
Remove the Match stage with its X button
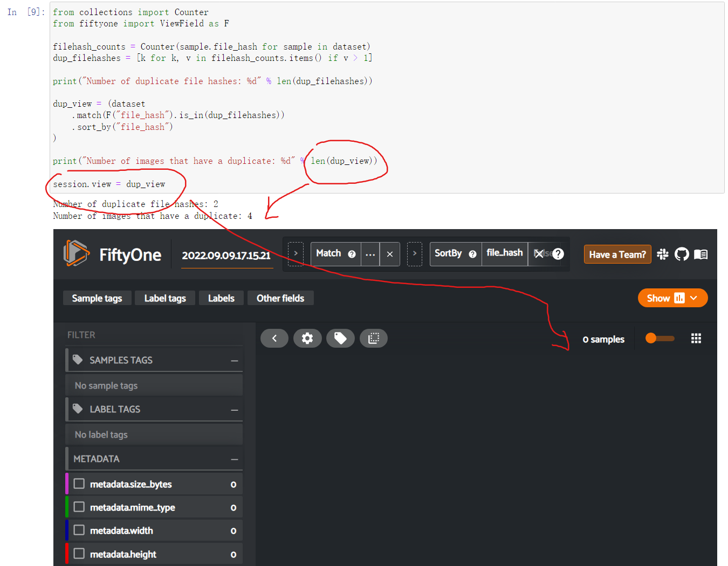(389, 254)
